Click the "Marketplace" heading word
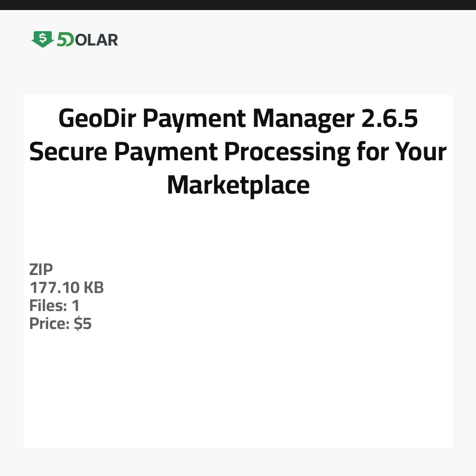The image size is (476, 476). pyautogui.click(x=238, y=185)
